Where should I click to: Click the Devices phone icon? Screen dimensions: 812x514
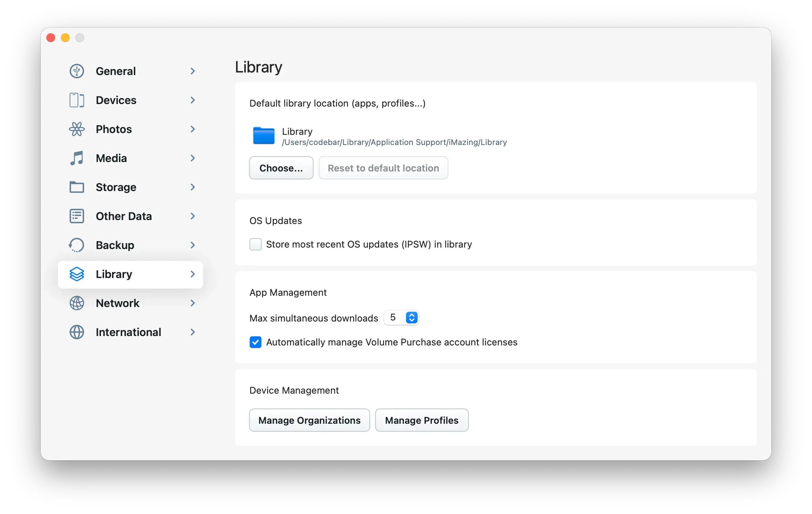76,100
